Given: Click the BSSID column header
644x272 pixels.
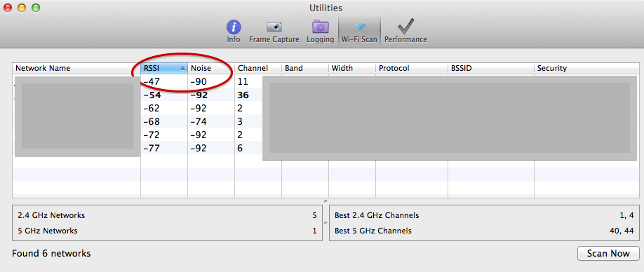Looking at the screenshot, I should pos(491,68).
